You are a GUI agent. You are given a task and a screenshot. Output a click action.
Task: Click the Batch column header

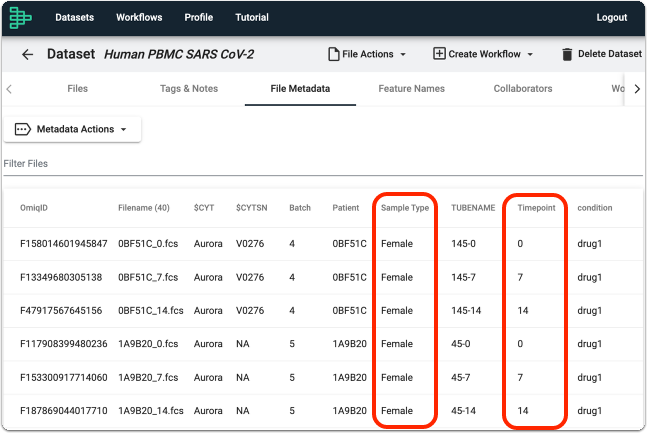tap(300, 208)
